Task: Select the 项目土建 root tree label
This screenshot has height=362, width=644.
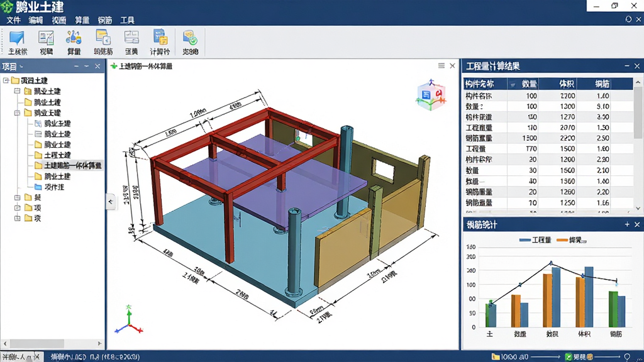Action: click(x=34, y=80)
